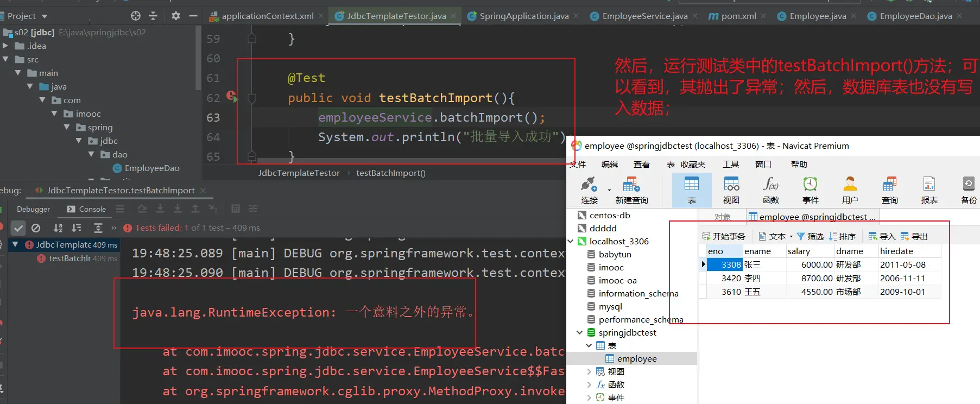
Task: Collapse the src folder in project tree
Action: pos(6,59)
